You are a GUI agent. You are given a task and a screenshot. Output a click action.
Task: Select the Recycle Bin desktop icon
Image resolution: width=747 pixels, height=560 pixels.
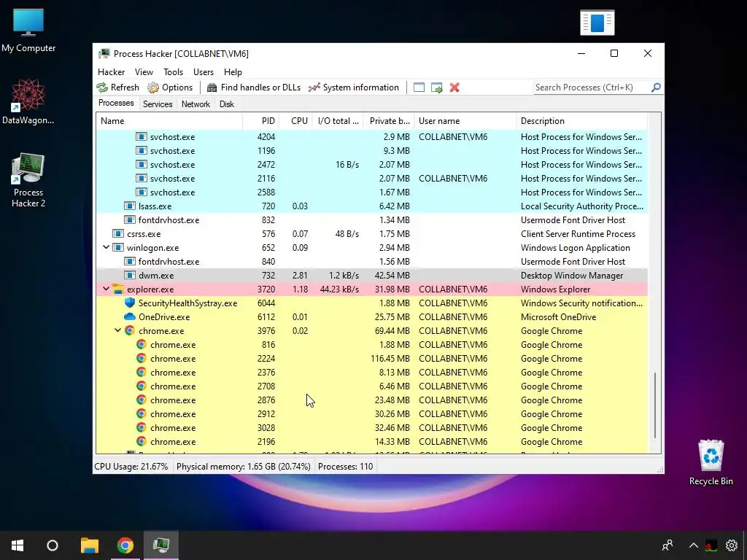711,462
